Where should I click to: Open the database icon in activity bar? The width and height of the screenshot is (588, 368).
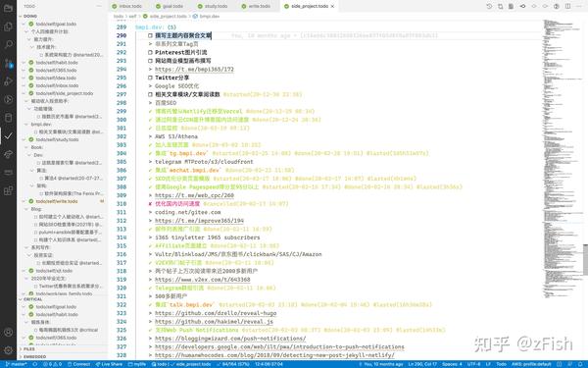(8, 118)
